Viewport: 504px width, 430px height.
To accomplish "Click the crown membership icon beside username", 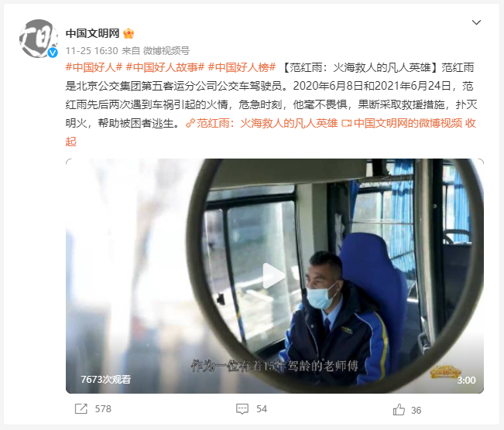I will (x=129, y=33).
